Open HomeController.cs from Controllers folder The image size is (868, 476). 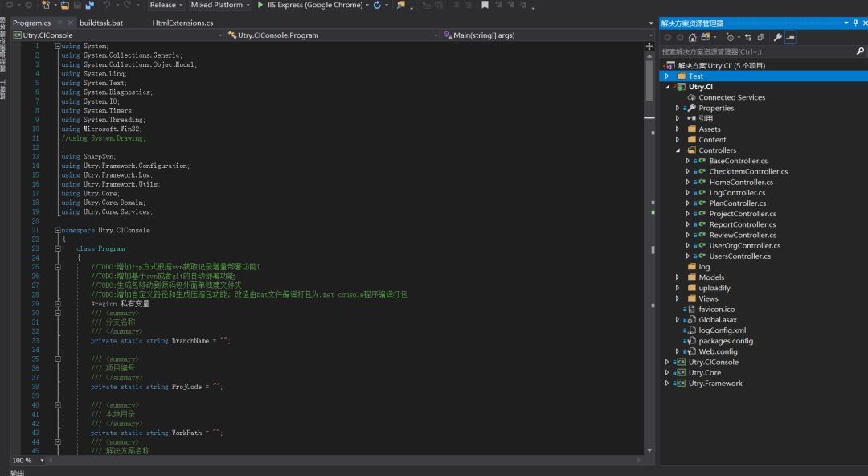(740, 183)
